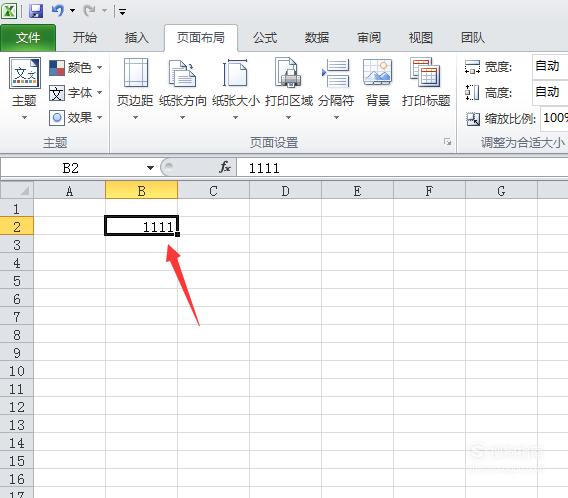This screenshot has height=498, width=568.
Task: Open the 主题 (Themes) gallery button
Action: tap(24, 88)
